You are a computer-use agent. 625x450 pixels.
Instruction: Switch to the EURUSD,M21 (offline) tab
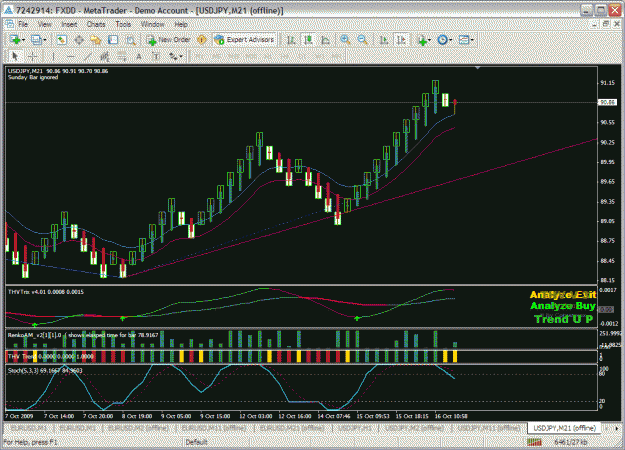[x=292, y=428]
